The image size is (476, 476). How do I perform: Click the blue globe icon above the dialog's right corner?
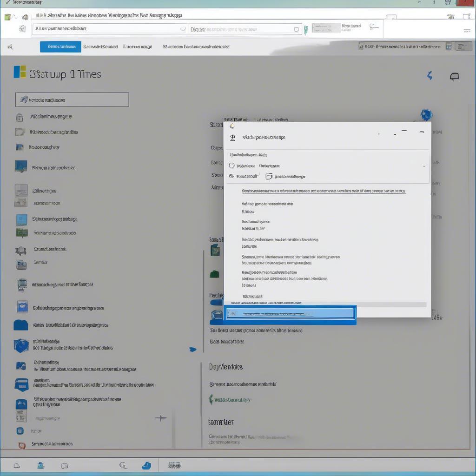(426, 115)
